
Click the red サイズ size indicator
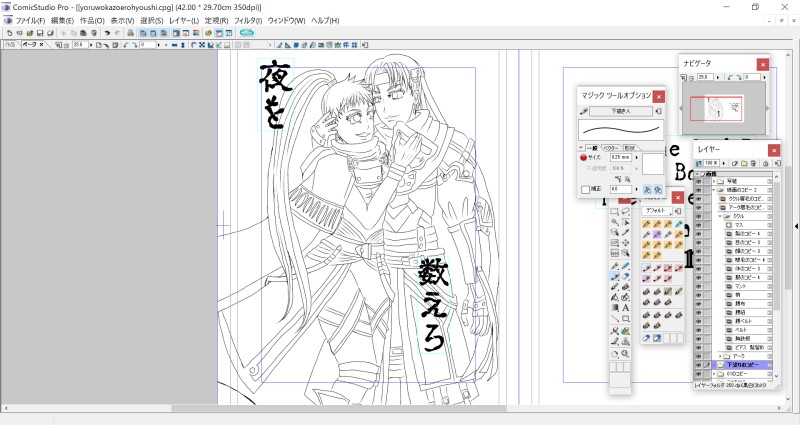583,158
